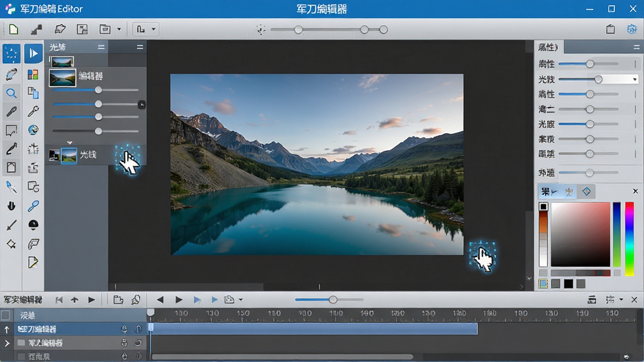Select the speech bubble annotation tool

point(11,131)
